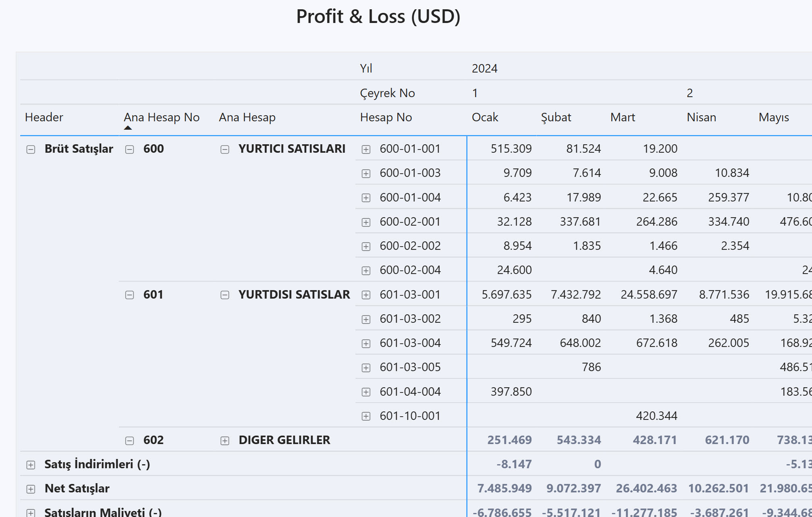Sort by Ana Hesap No column header
Viewport: 812px width, 517px height.
click(162, 117)
